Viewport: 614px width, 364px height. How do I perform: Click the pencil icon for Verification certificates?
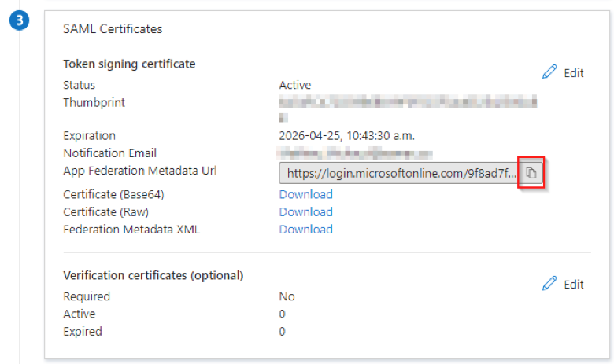pos(549,284)
